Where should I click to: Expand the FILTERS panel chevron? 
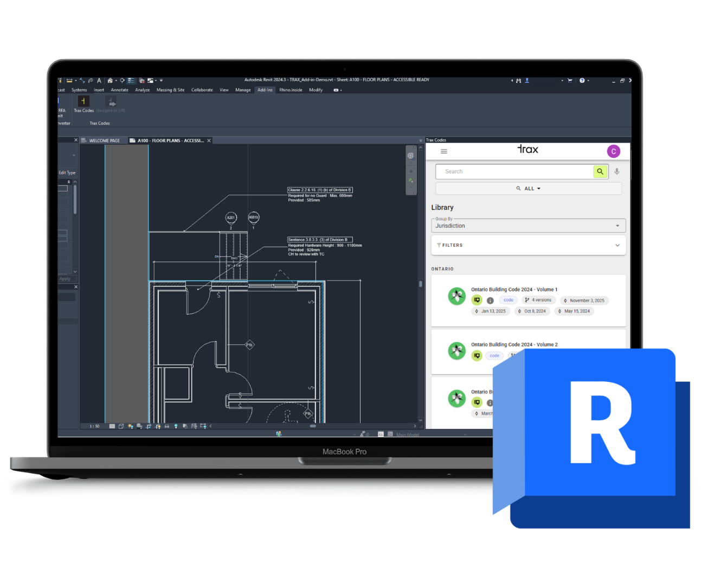coord(618,245)
